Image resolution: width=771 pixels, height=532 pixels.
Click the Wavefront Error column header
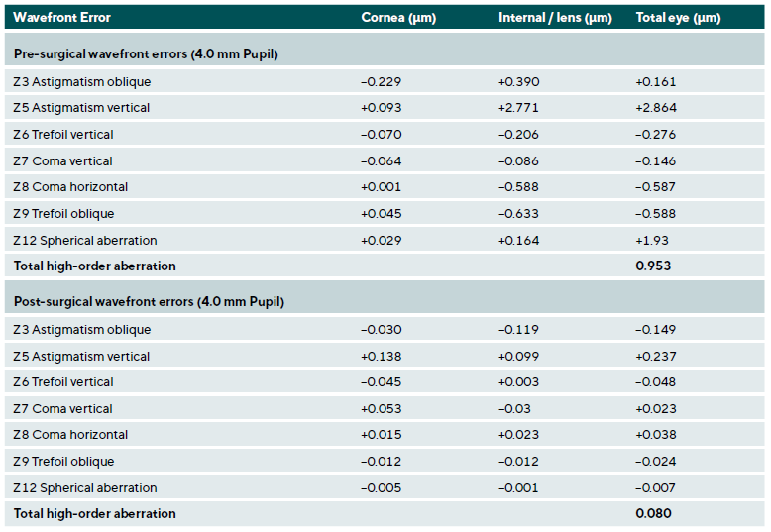(61, 18)
